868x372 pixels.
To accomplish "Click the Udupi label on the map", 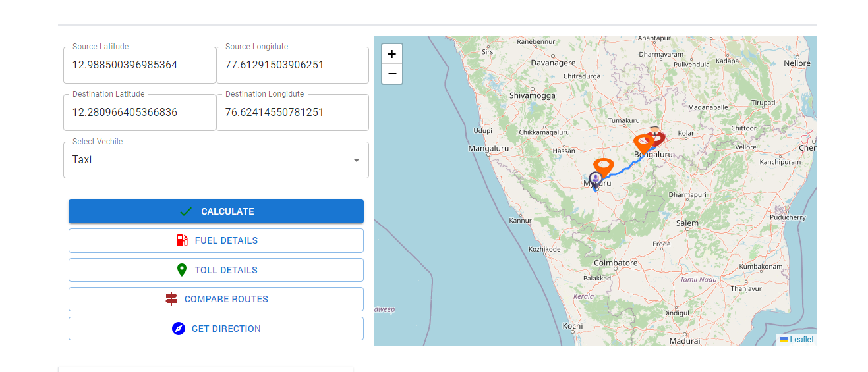I will point(482,131).
